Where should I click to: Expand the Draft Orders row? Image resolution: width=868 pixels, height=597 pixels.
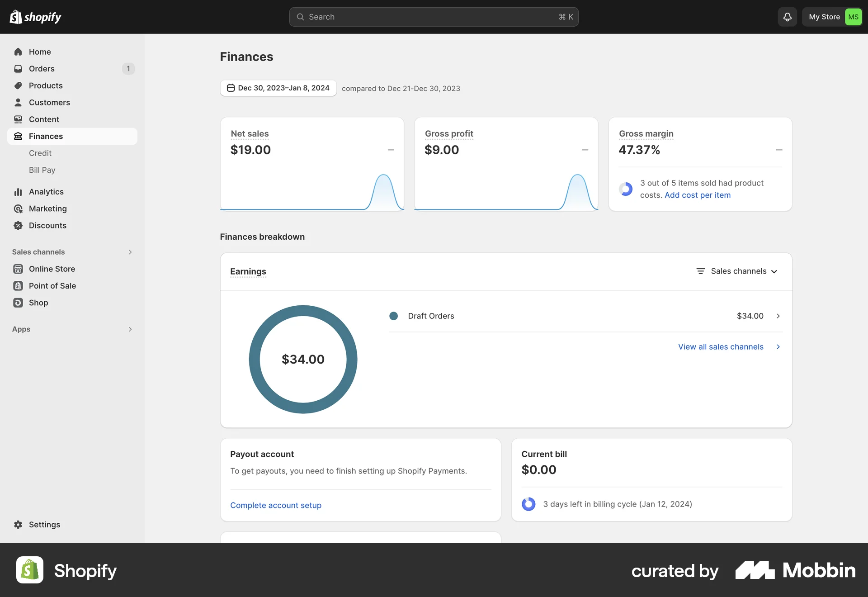coord(778,316)
